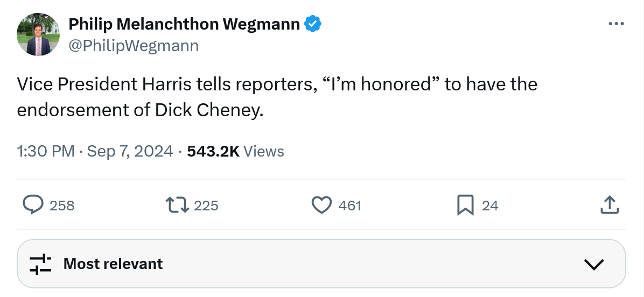Click the 258 replies count
This screenshot has width=644, height=297.
[62, 206]
